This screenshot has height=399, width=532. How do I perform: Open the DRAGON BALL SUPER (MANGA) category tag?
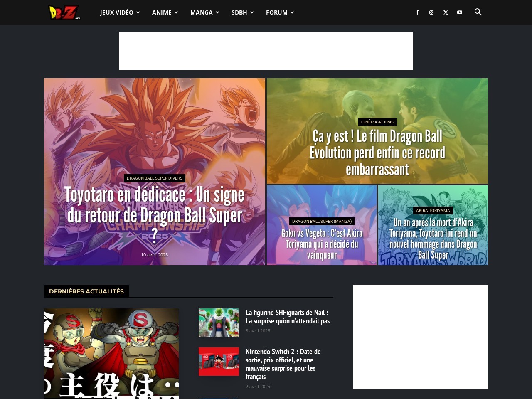coord(322,221)
